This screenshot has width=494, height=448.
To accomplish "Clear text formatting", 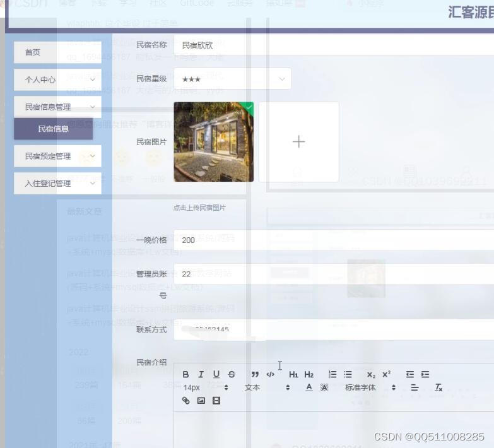I will pos(438,387).
